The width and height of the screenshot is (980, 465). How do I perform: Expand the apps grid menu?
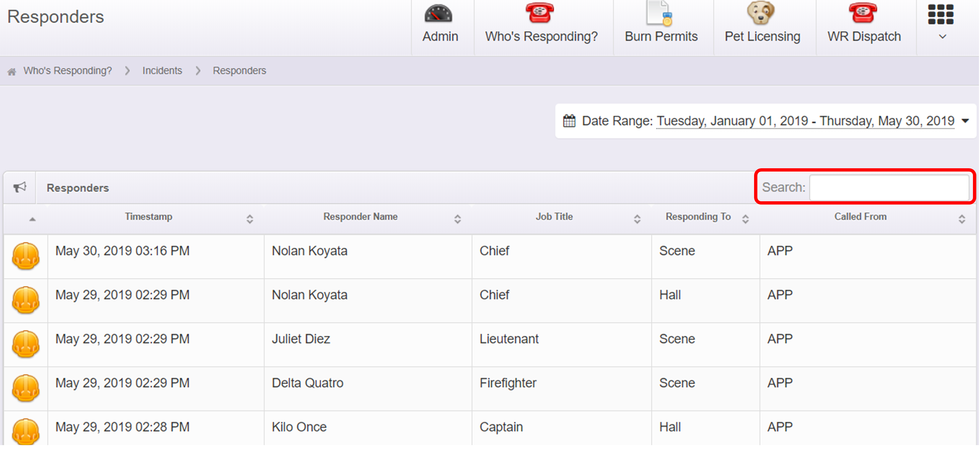941,21
